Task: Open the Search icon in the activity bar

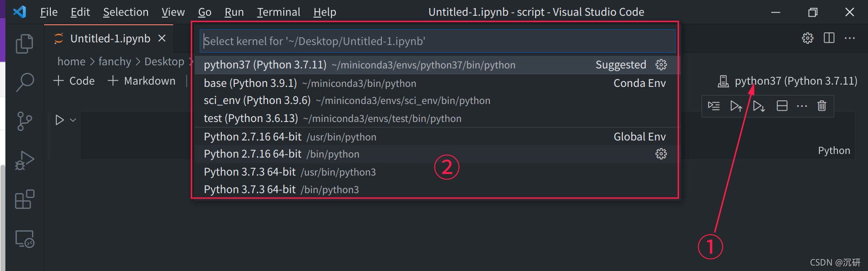Action: [x=25, y=82]
